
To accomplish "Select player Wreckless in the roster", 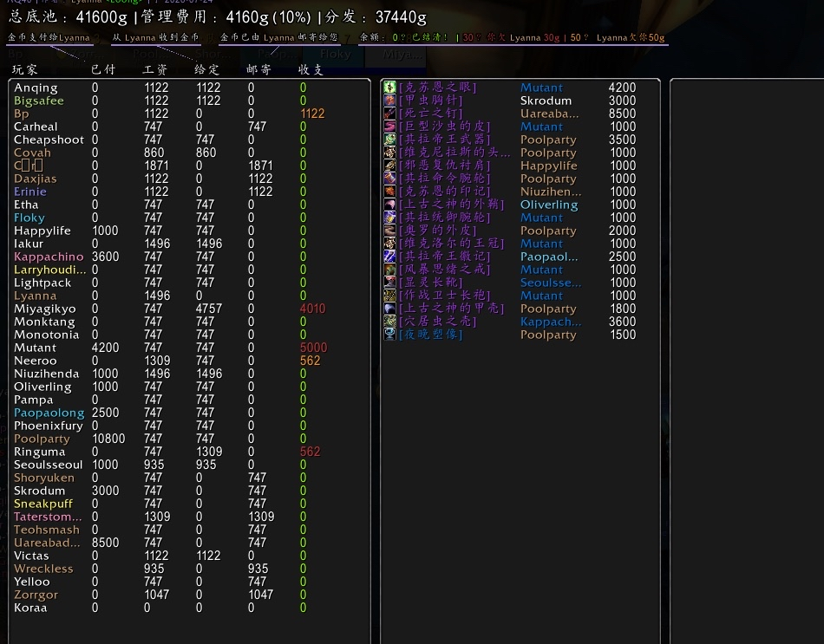I will click(43, 569).
